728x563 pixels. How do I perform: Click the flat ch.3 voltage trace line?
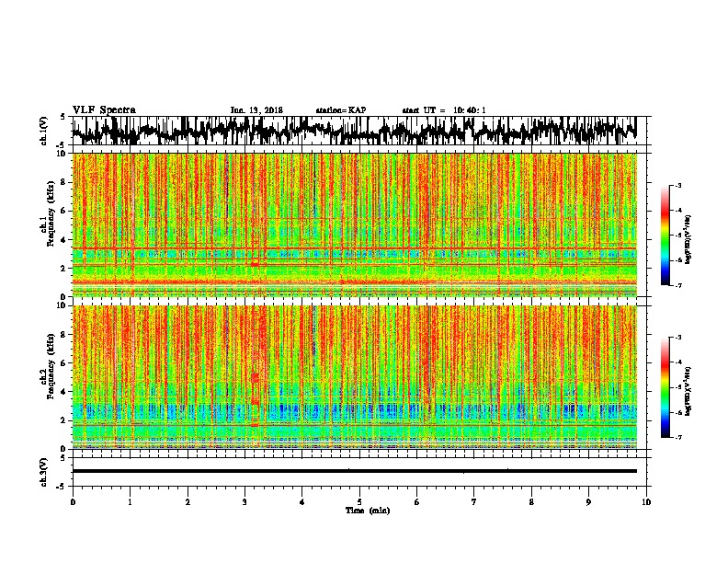pos(354,471)
